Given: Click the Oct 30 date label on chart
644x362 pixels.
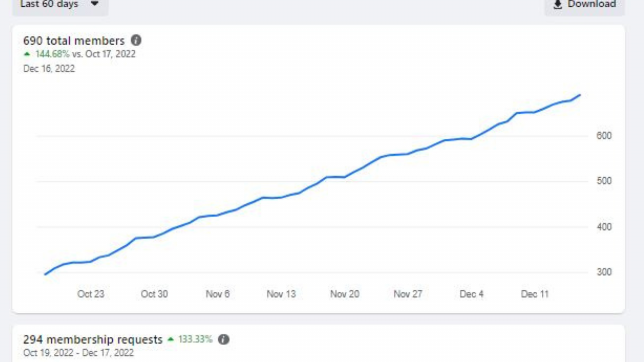Looking at the screenshot, I should coord(154,294).
